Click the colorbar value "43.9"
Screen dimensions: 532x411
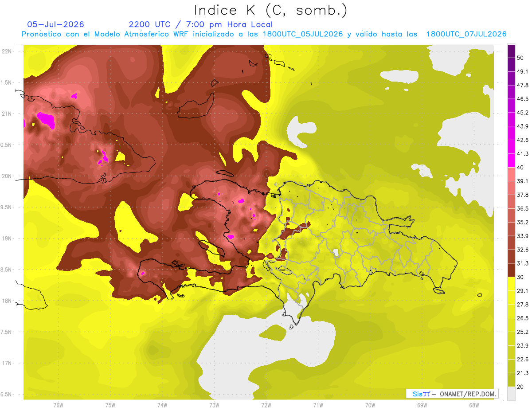click(x=522, y=126)
